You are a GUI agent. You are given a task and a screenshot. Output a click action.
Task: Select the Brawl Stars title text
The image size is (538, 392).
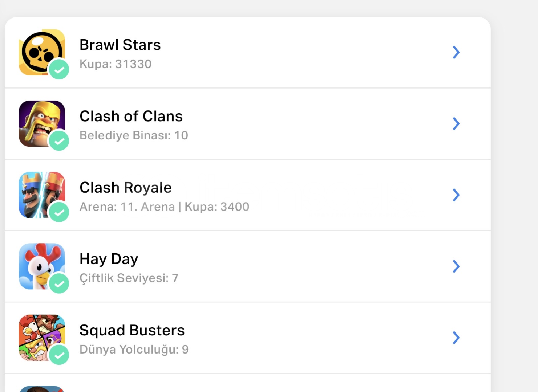point(120,45)
